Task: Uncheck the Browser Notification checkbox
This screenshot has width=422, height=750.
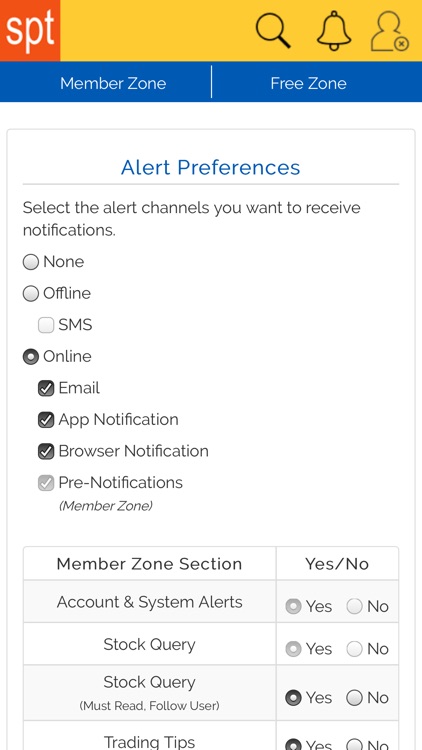Action: (x=46, y=452)
